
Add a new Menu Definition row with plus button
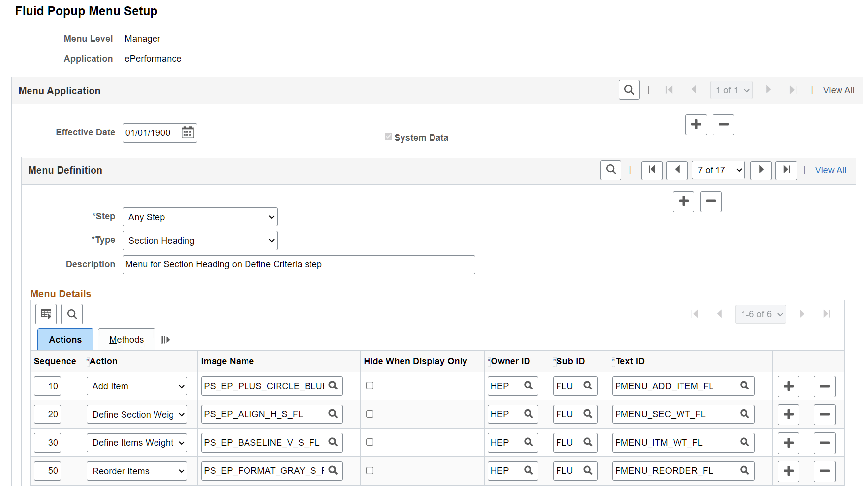tap(683, 201)
